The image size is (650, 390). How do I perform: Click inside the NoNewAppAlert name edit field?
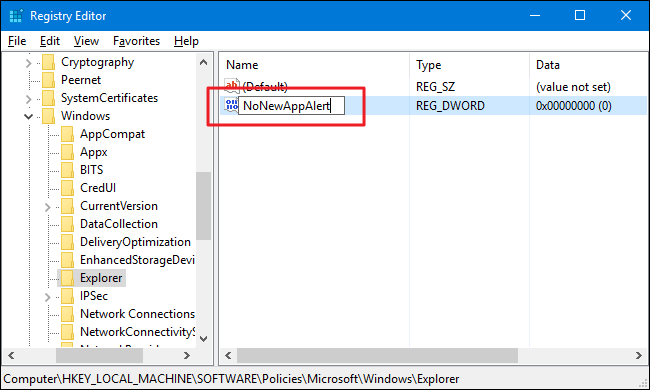click(291, 106)
